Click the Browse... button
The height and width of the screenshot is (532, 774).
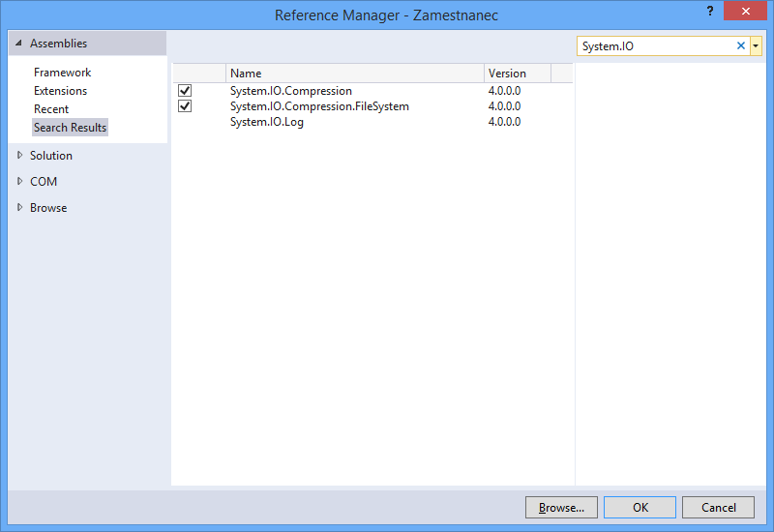click(561, 507)
